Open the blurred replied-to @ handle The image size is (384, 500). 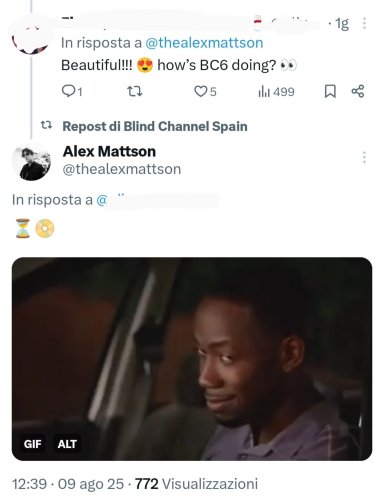(x=158, y=200)
